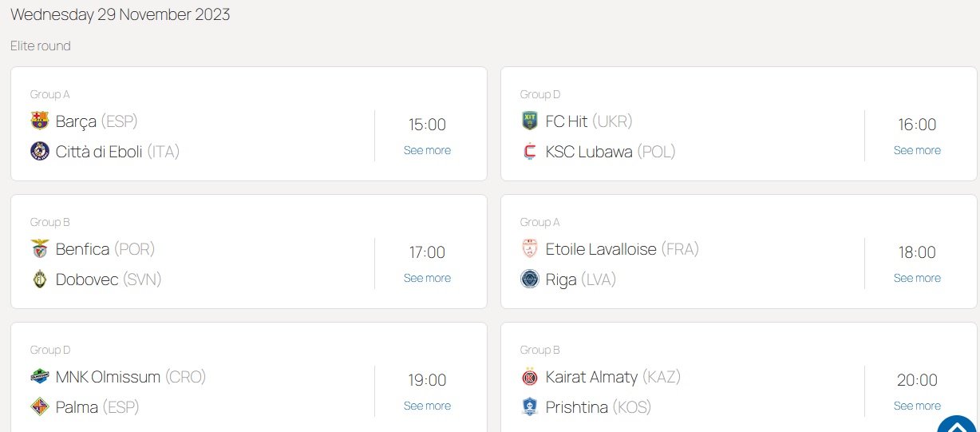Open See more for MNK Olmissum match

427,406
